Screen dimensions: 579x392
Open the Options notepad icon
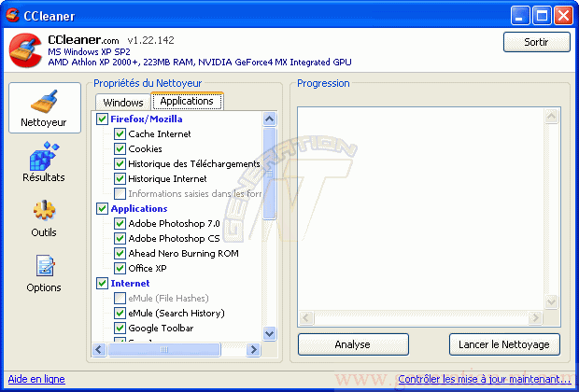point(45,265)
